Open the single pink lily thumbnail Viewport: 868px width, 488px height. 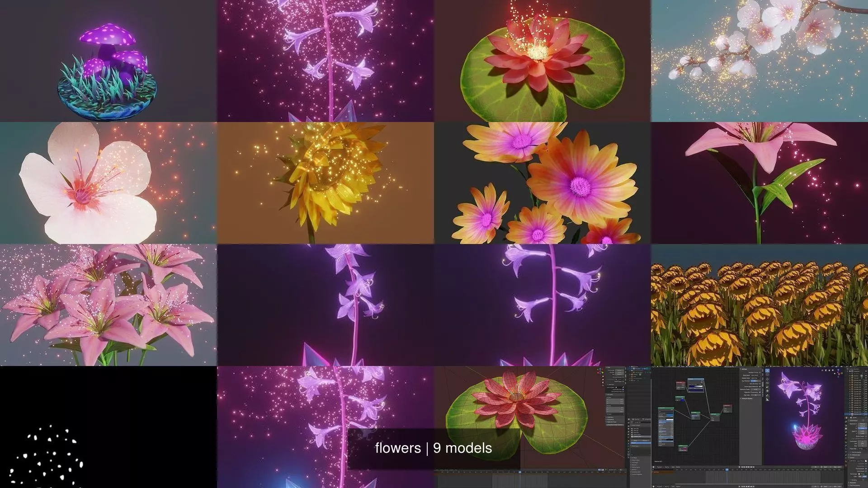tap(759, 183)
